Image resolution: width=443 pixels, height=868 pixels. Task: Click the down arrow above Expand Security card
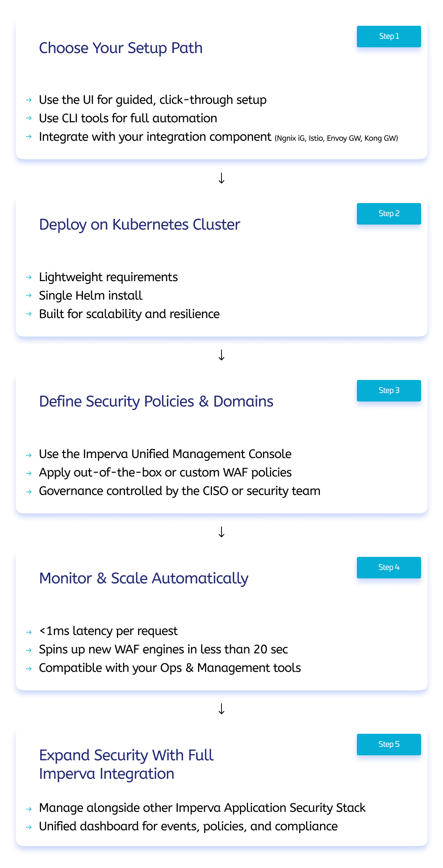click(x=221, y=709)
